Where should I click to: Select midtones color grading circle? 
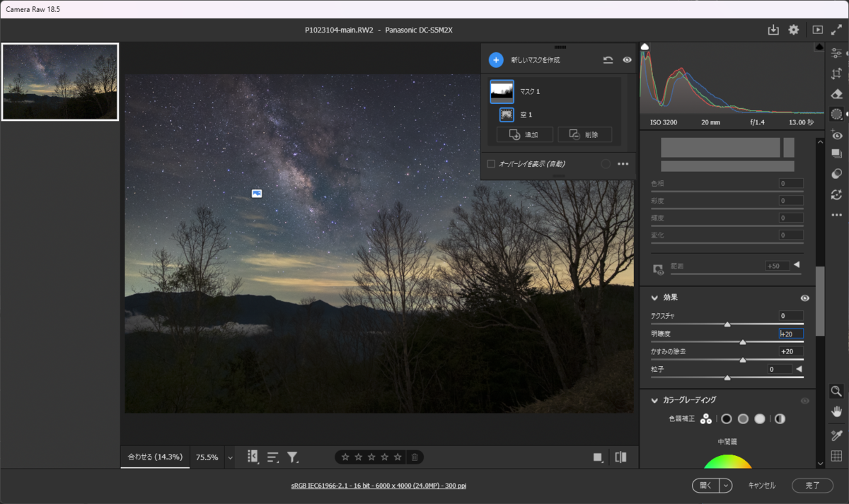(743, 419)
